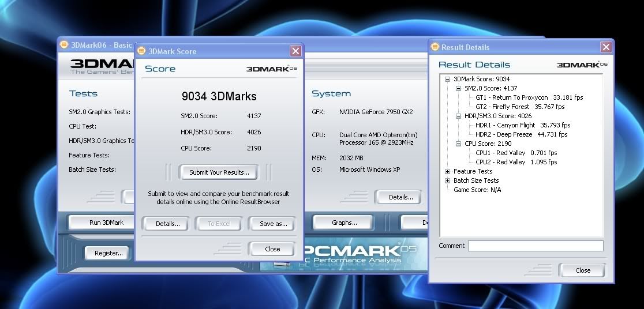Close the 3DMark Score dialog via Close button
Viewport: 644px width, 309px height.
tap(272, 249)
